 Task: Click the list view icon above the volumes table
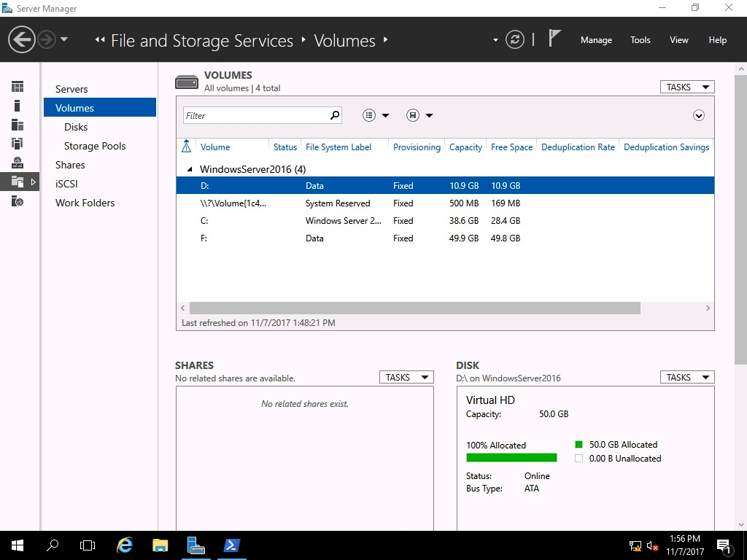[x=371, y=114]
